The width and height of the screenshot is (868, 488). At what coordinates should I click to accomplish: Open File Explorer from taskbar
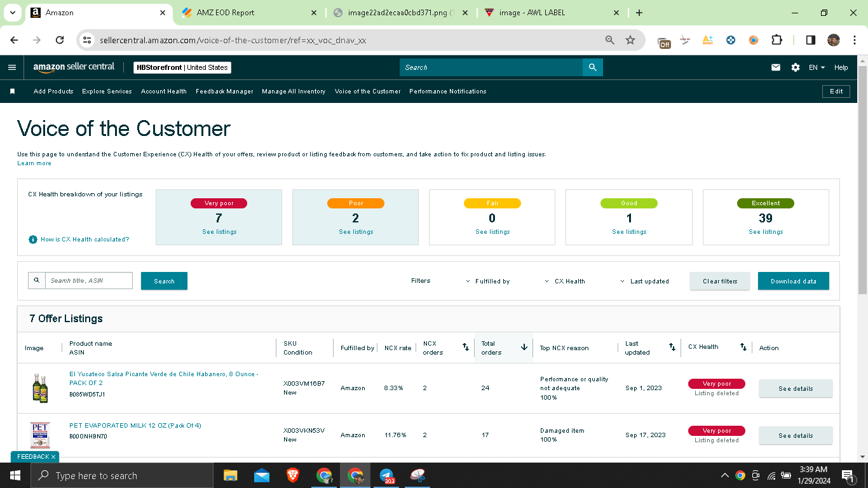pyautogui.click(x=230, y=475)
